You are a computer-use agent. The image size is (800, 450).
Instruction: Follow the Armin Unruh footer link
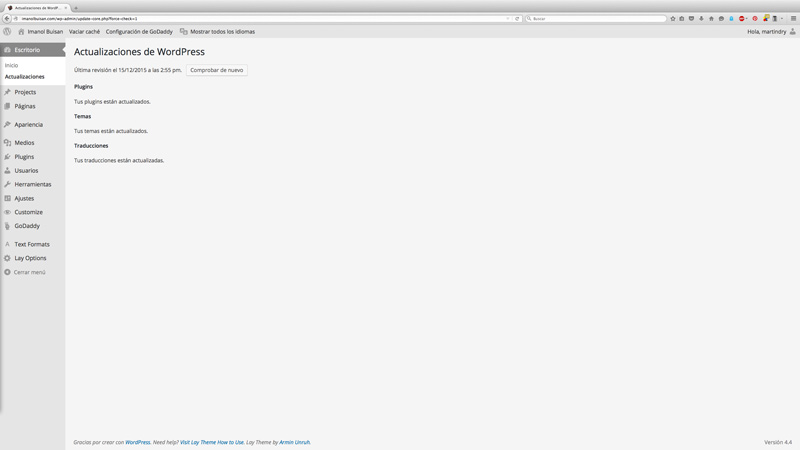(x=294, y=442)
